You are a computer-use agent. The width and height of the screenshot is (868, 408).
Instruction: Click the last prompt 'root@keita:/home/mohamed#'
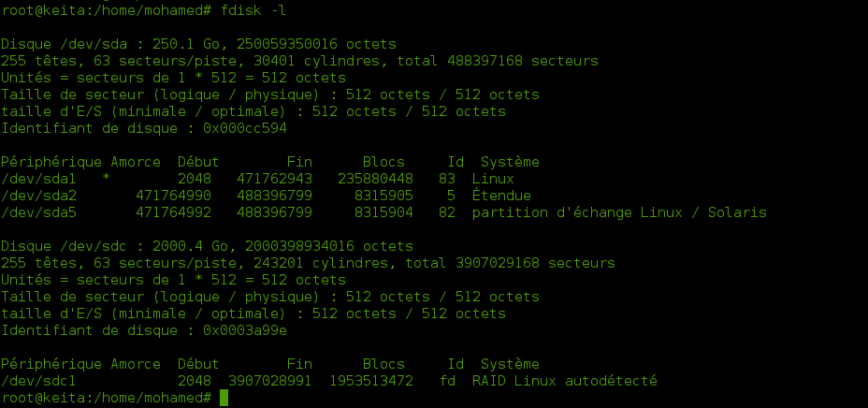107,398
